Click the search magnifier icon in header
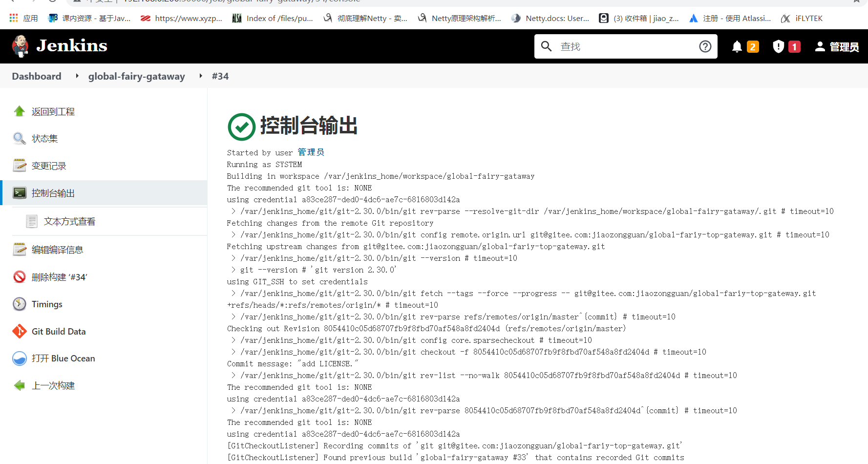868x464 pixels. 547,46
